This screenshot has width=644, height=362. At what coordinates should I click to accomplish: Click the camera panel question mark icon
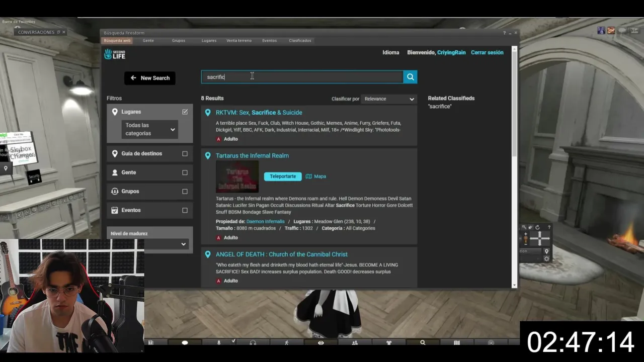point(549,228)
